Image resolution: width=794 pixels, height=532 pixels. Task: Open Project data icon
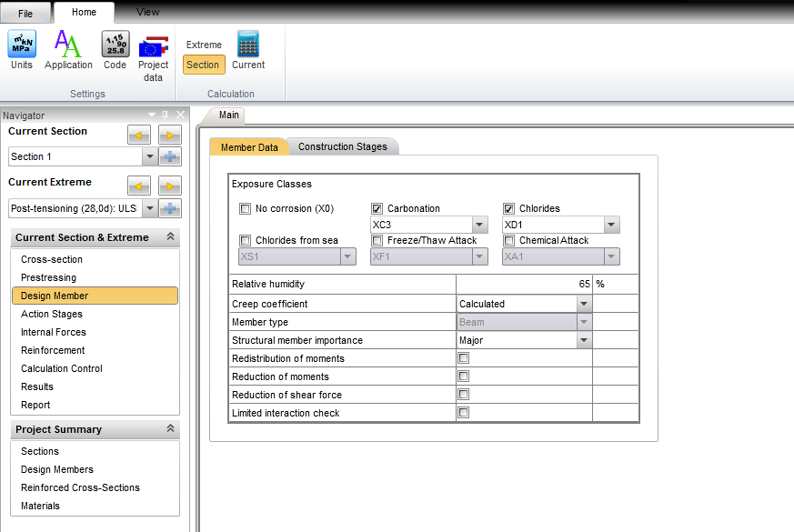[x=153, y=55]
